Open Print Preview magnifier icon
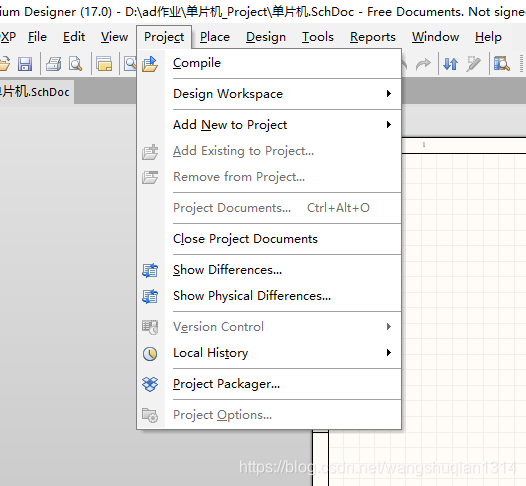The image size is (526, 486). [75, 64]
